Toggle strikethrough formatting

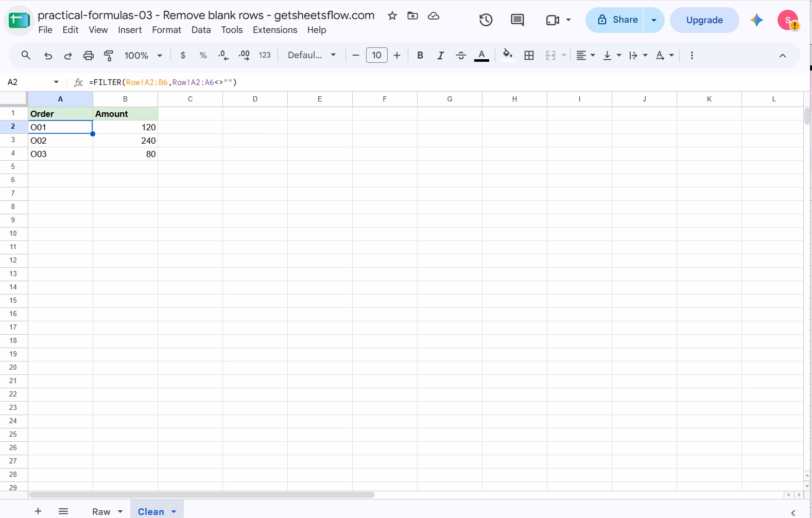pyautogui.click(x=461, y=55)
